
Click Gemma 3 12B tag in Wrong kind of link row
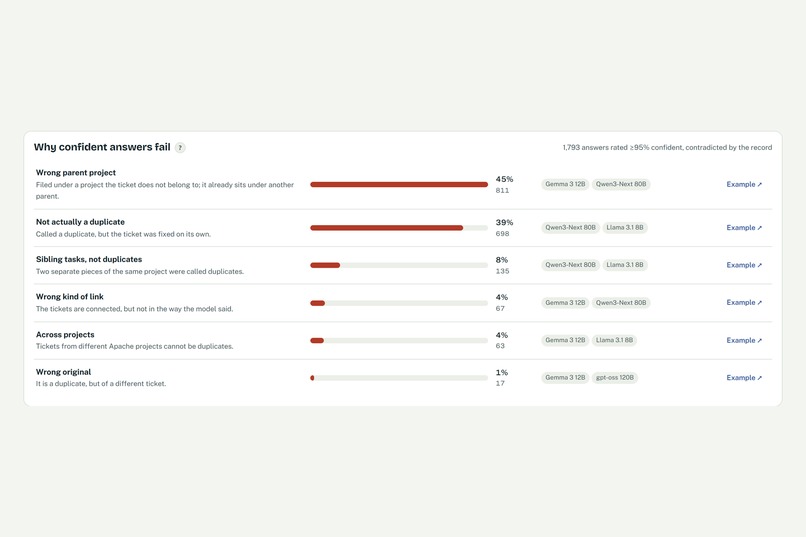[x=565, y=303]
